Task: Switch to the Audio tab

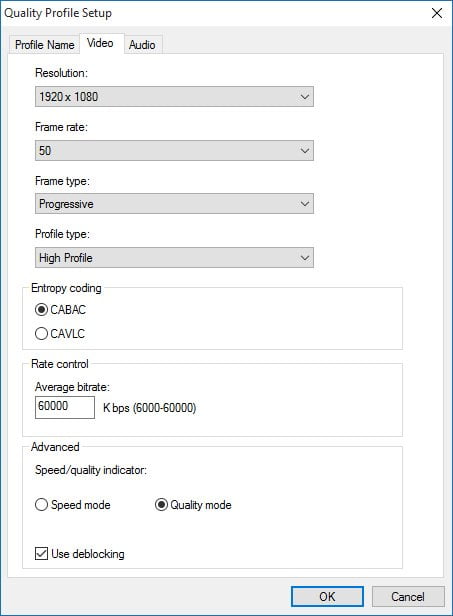Action: coord(142,45)
